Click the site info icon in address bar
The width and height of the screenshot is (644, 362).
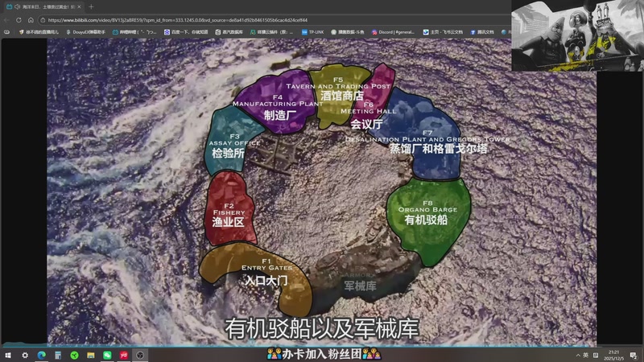43,19
